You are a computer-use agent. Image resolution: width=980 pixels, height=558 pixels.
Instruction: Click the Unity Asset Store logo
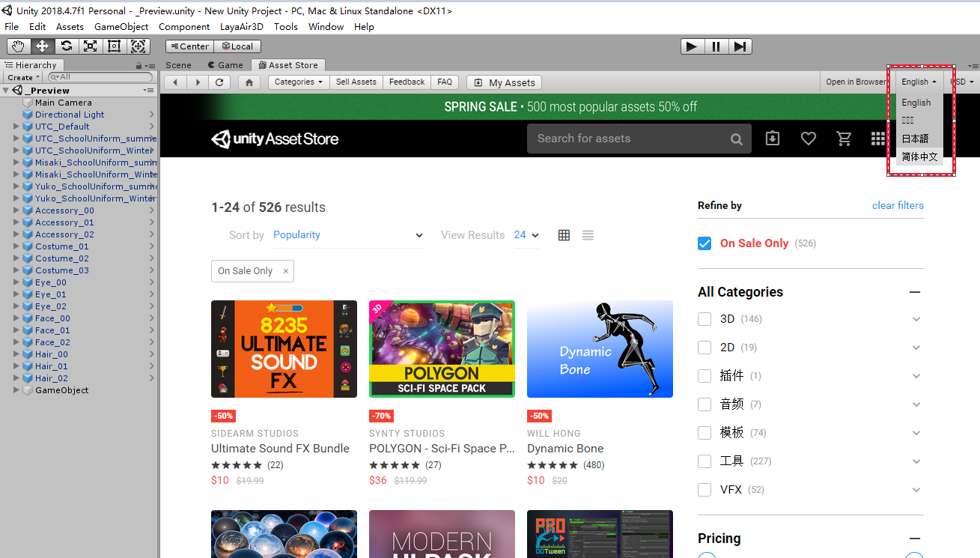coord(275,139)
